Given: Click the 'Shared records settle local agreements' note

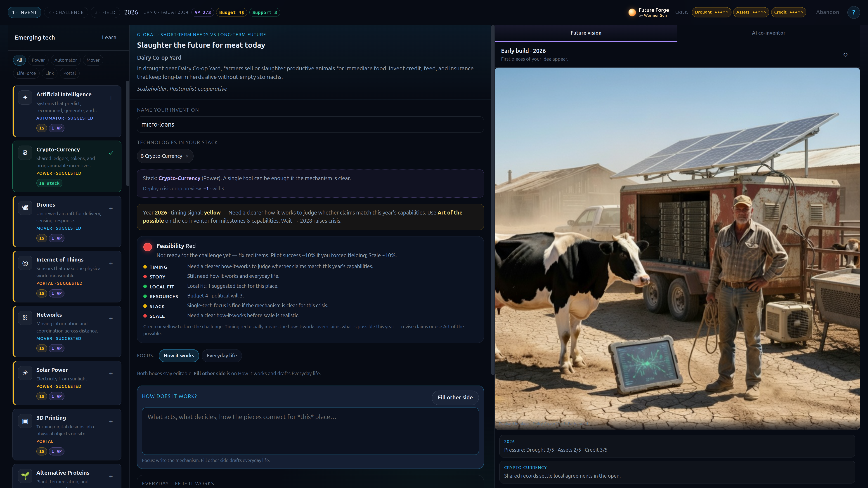Looking at the screenshot, I should coord(562,476).
